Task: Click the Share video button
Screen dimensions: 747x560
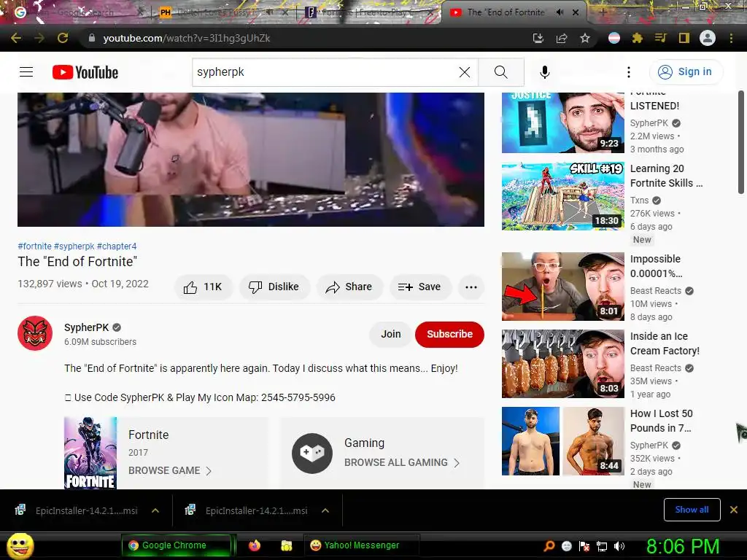Action: coord(349,287)
